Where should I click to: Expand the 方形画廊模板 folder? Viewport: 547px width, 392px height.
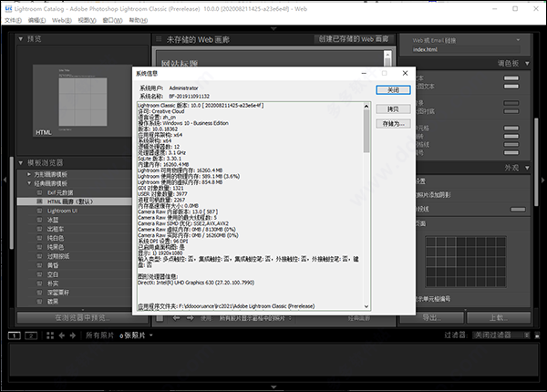click(x=29, y=174)
